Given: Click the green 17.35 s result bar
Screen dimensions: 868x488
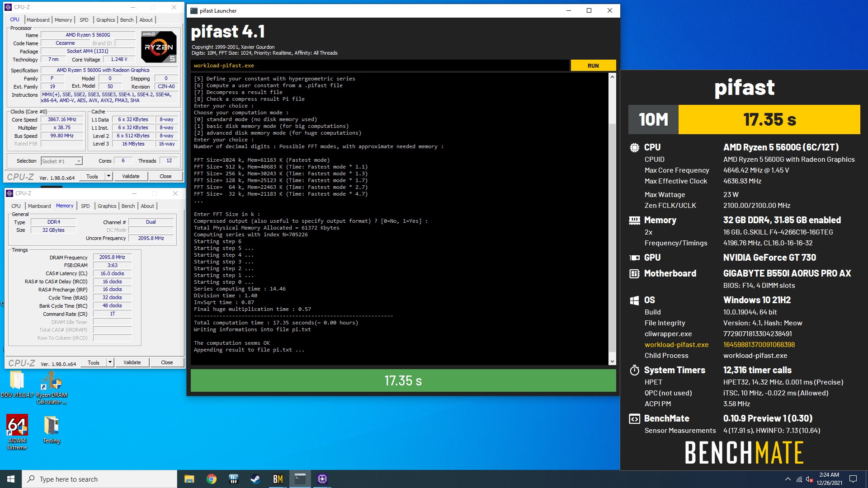Looking at the screenshot, I should pyautogui.click(x=403, y=380).
